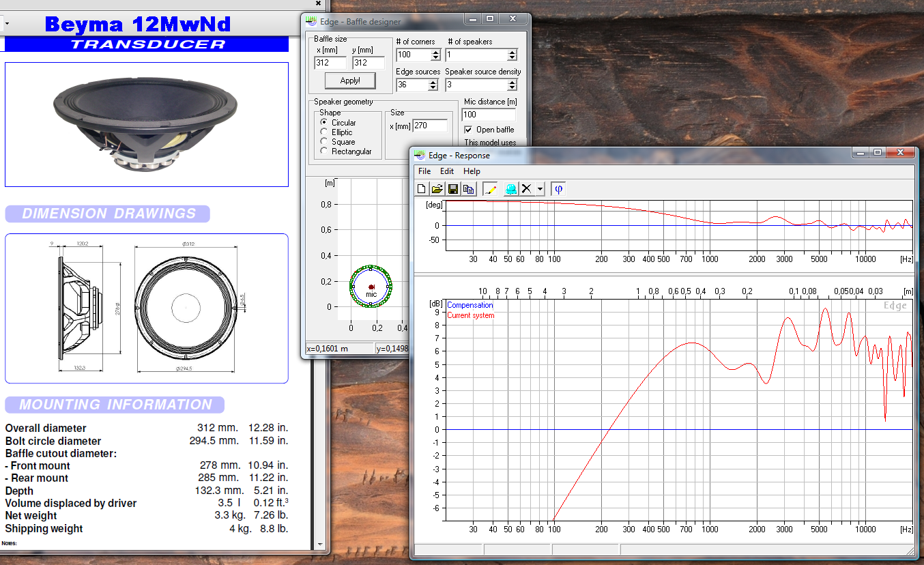Increase # of corners with the up arrow
This screenshot has width=924, height=565.
435,52
